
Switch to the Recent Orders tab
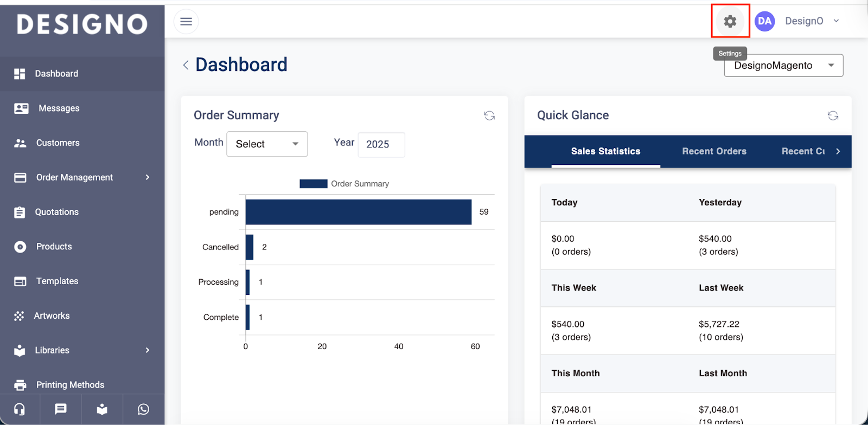[x=714, y=151]
